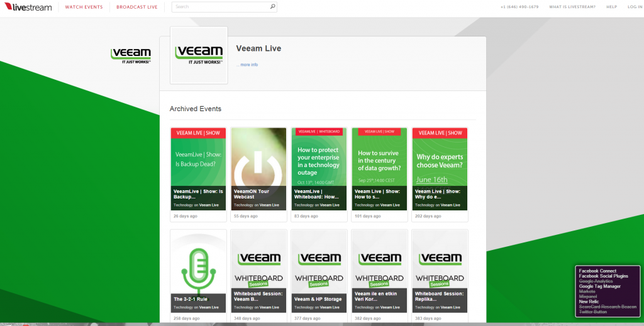Click the 377 days ago label
Viewport: 644px width, 326px height.
click(x=307, y=318)
